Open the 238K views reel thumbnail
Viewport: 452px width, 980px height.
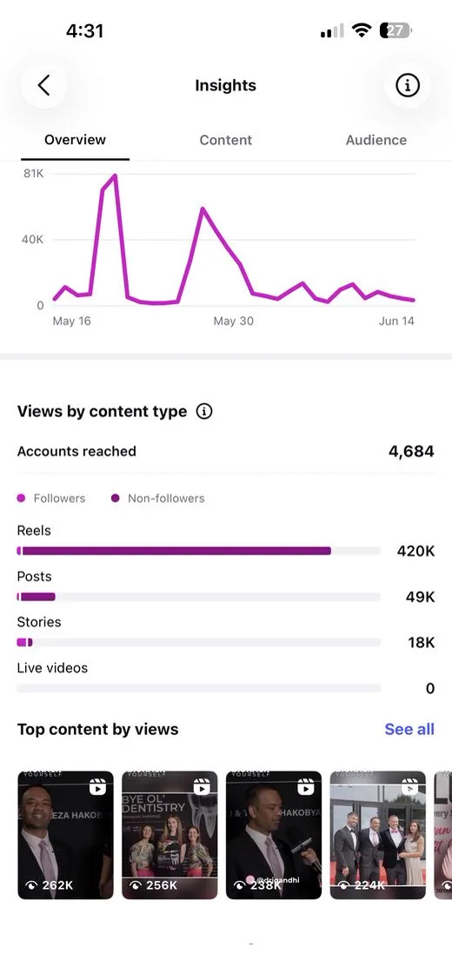click(274, 835)
